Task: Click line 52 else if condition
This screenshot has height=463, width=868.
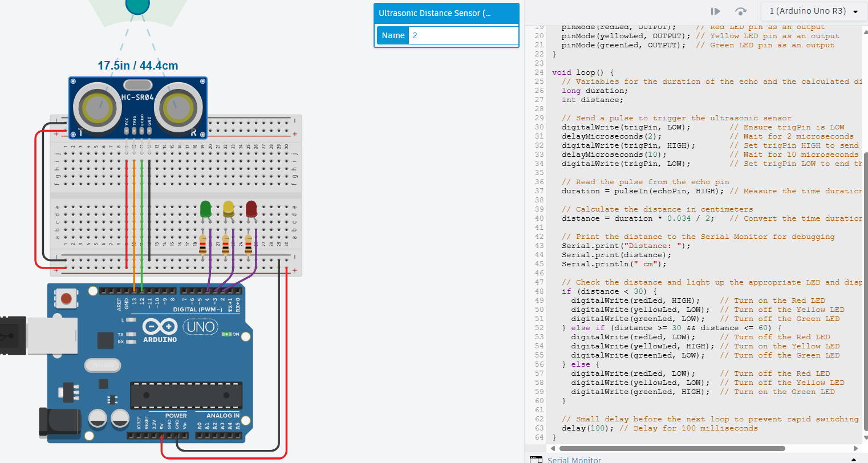Action: click(671, 328)
